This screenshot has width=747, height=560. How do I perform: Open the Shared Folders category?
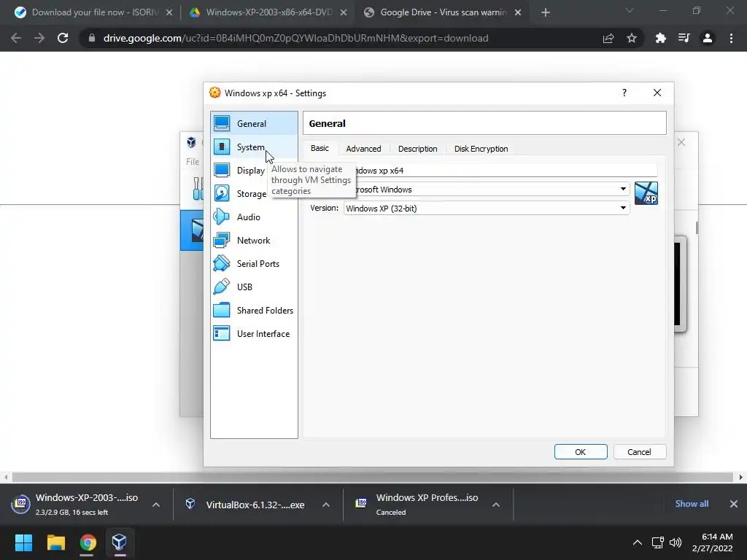click(x=253, y=311)
